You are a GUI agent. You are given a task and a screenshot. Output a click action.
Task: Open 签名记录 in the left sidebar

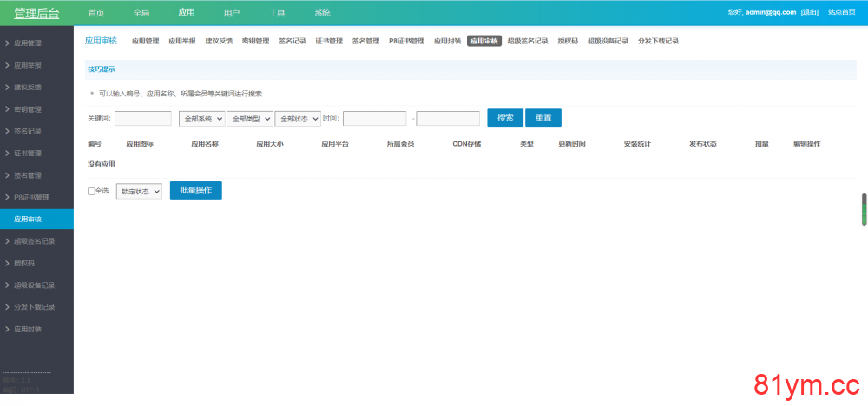click(28, 131)
